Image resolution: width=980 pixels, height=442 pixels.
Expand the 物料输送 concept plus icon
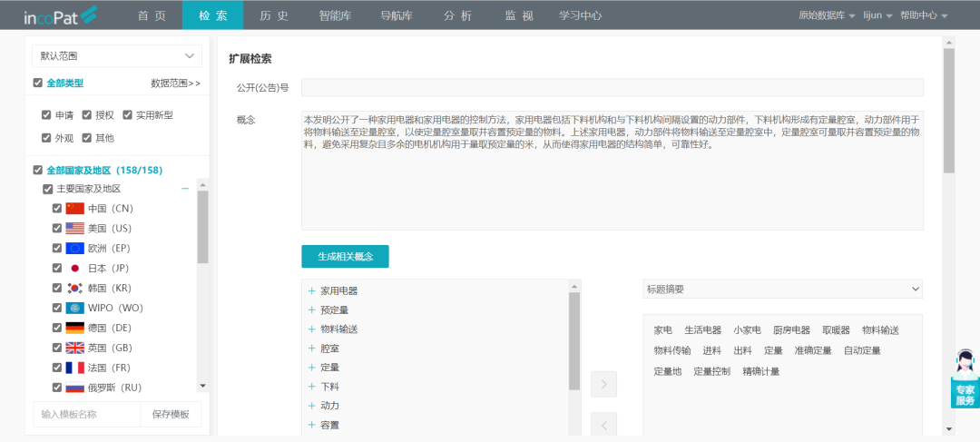(311, 329)
